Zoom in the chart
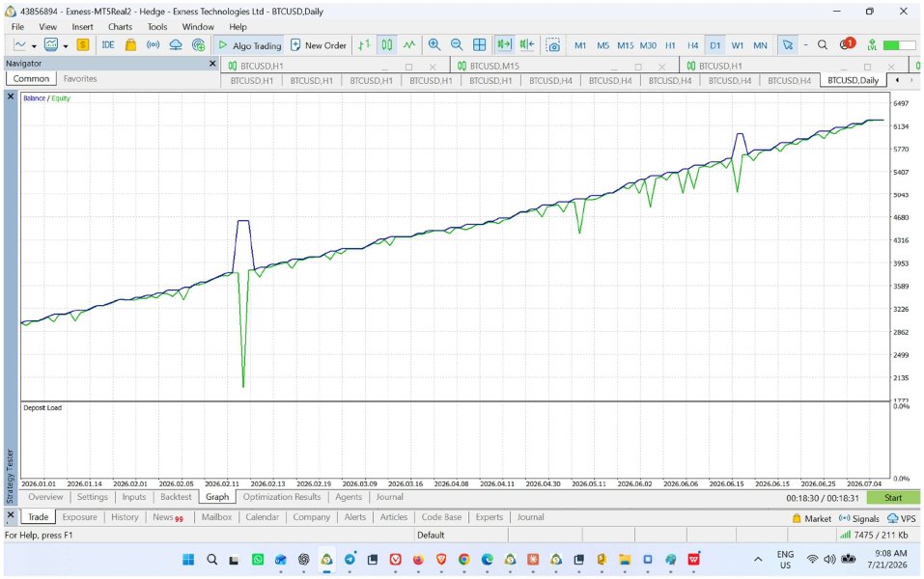The width and height of the screenshot is (924, 579). click(x=434, y=44)
